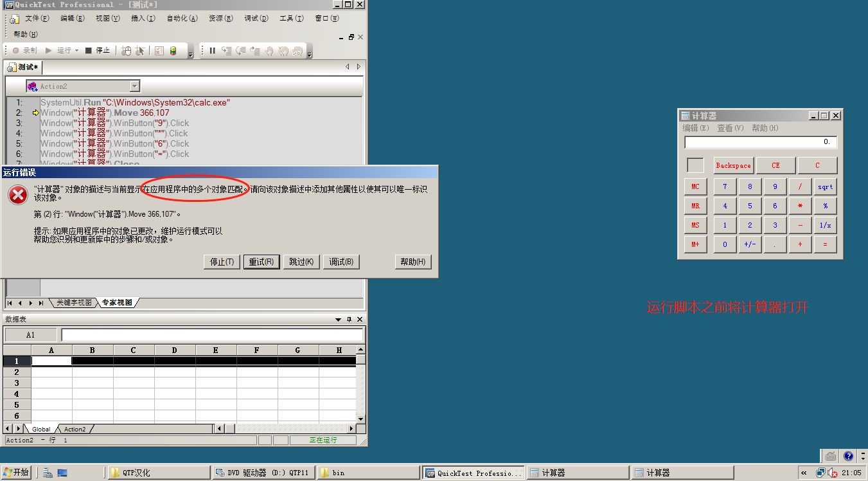The width and height of the screenshot is (868, 481).
Task: Open the data table panel dropdown arrow
Action: [339, 320]
